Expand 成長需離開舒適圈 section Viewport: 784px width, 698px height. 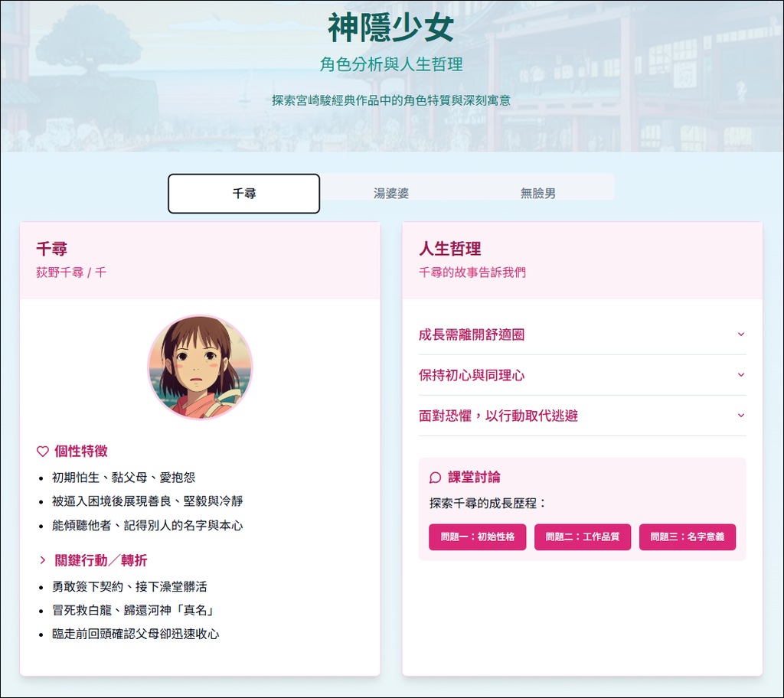click(582, 334)
